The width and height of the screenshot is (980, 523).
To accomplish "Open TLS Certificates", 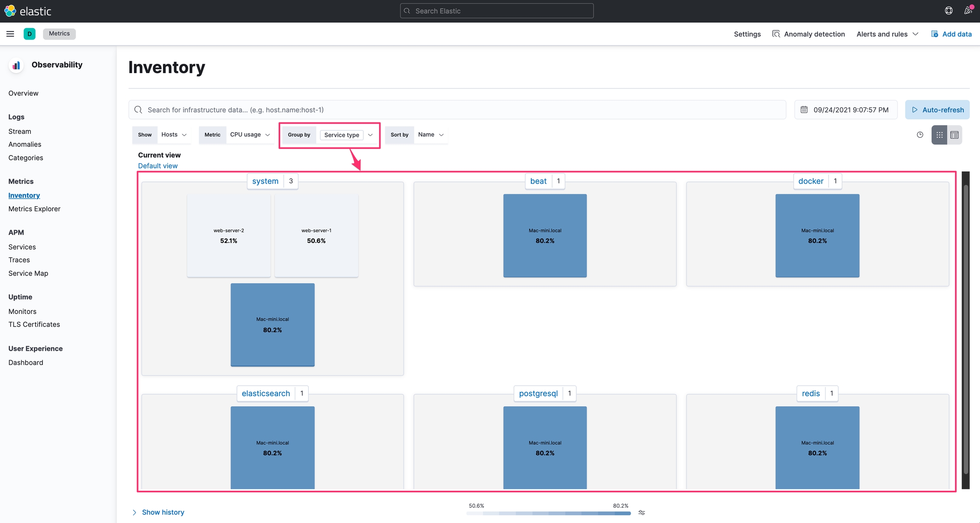I will coord(34,324).
